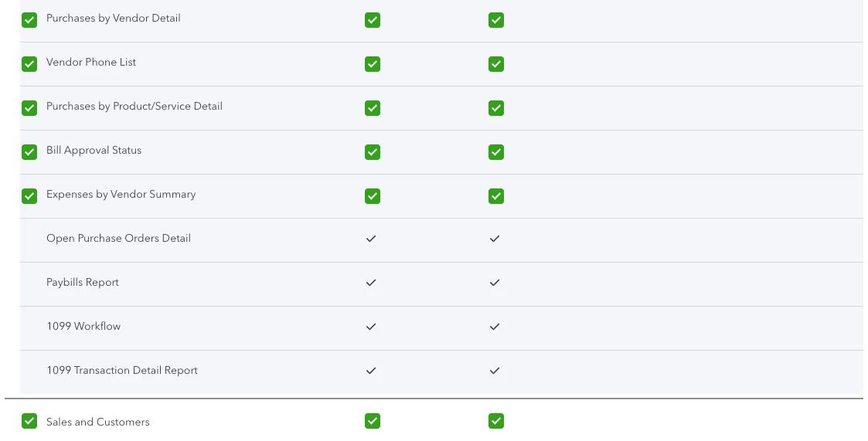Toggle last-column checkbox for Purchases by Product/Service Detail

tap(496, 108)
